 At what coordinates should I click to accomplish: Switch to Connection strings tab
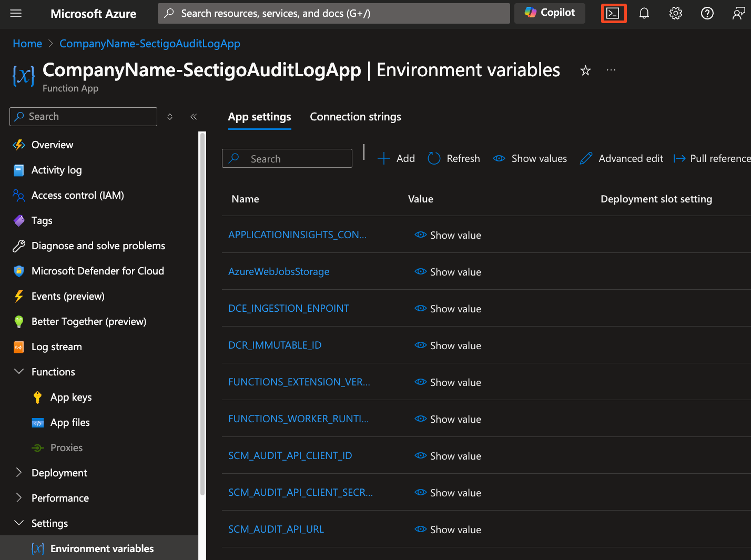tap(356, 117)
